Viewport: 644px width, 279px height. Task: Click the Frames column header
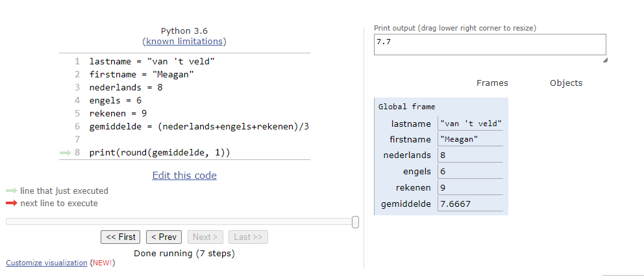(492, 83)
